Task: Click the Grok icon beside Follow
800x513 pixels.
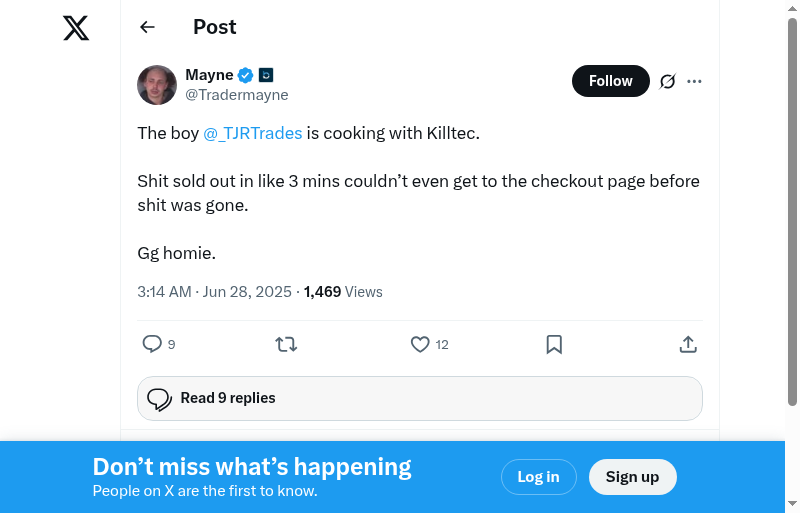Action: click(x=668, y=81)
